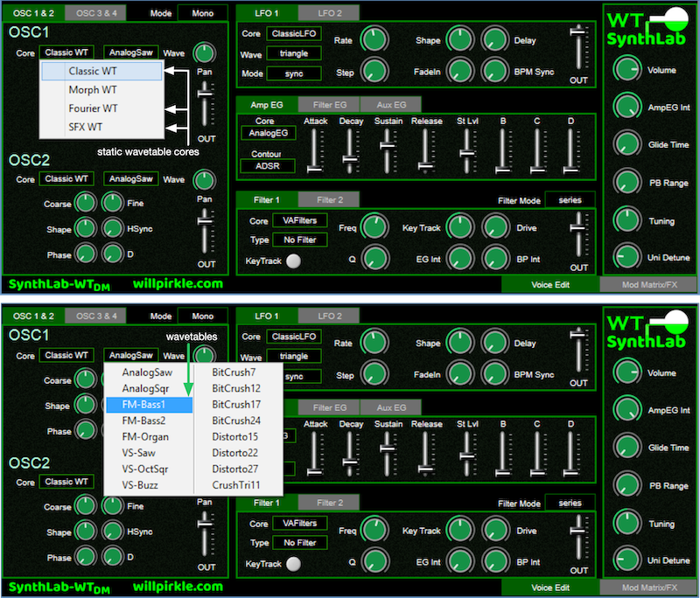
Task: Choose Distorto15 wavetable
Action: pos(238,436)
